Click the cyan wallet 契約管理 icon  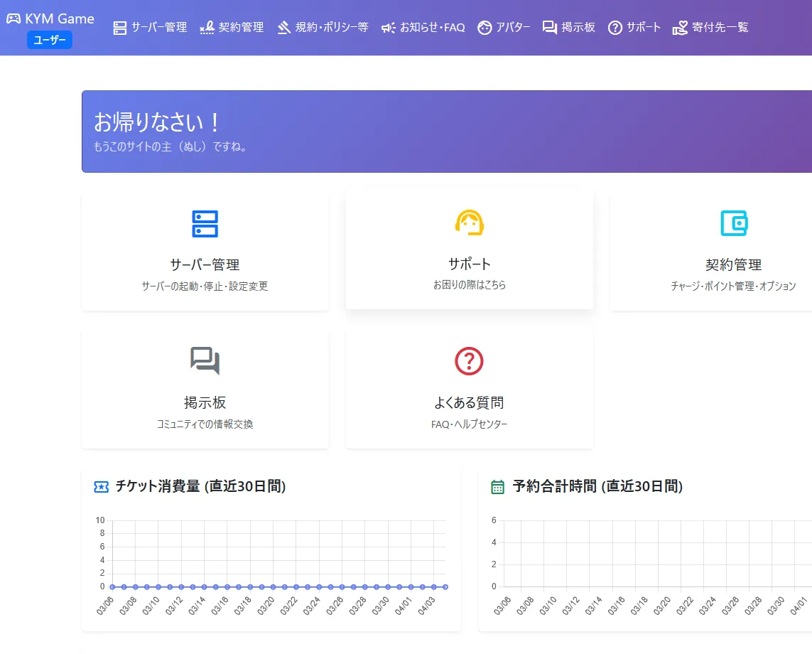[x=733, y=223]
